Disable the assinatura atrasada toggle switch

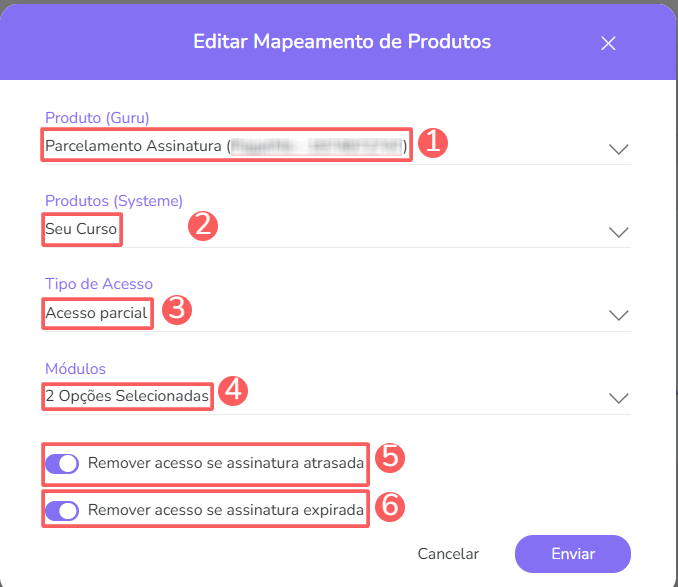[x=63, y=463]
